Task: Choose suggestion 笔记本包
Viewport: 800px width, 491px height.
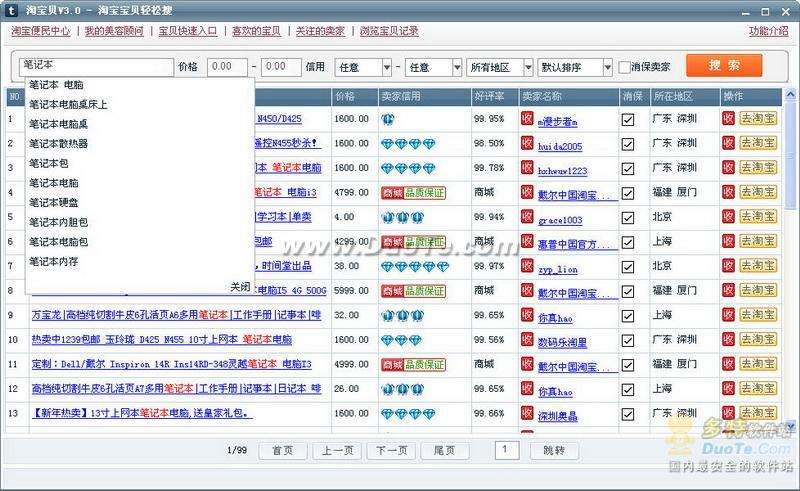Action: [x=48, y=163]
